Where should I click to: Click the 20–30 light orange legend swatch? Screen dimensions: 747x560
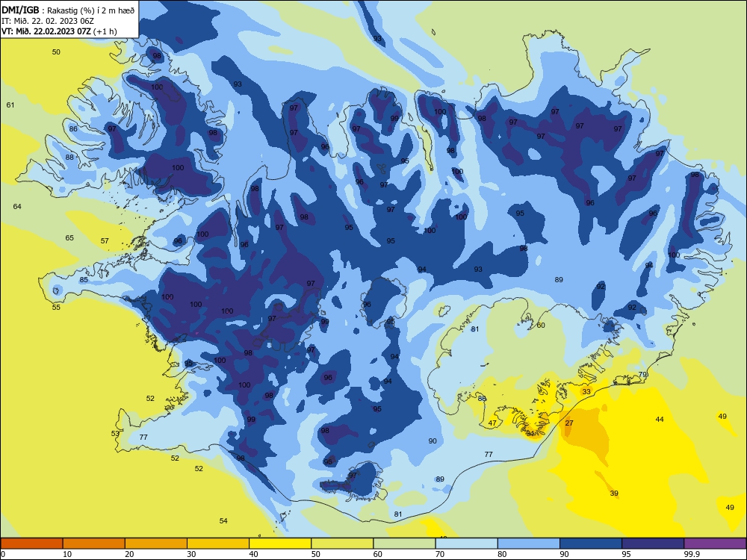coord(156,544)
